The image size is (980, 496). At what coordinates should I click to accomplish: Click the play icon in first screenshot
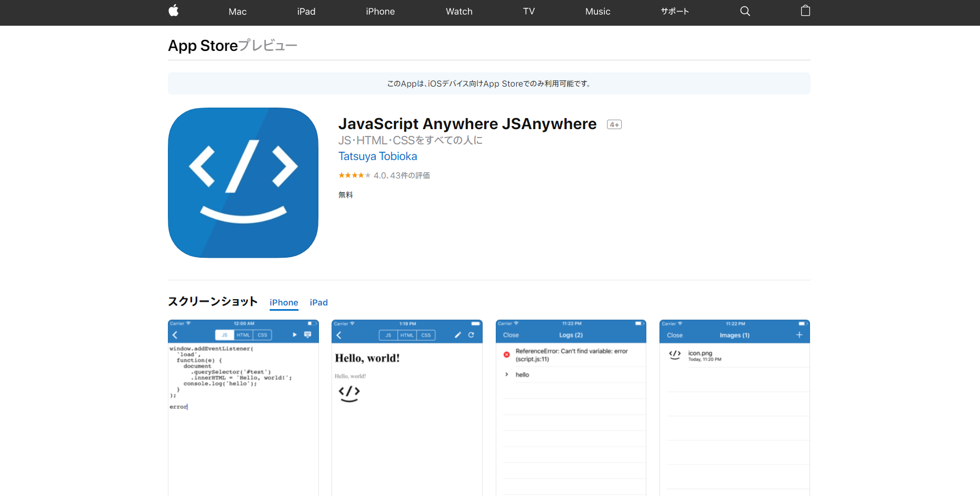[294, 335]
